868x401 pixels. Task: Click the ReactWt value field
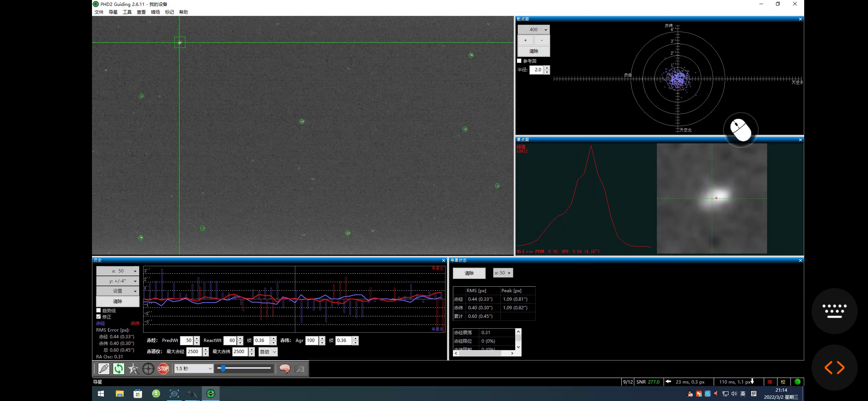point(230,340)
